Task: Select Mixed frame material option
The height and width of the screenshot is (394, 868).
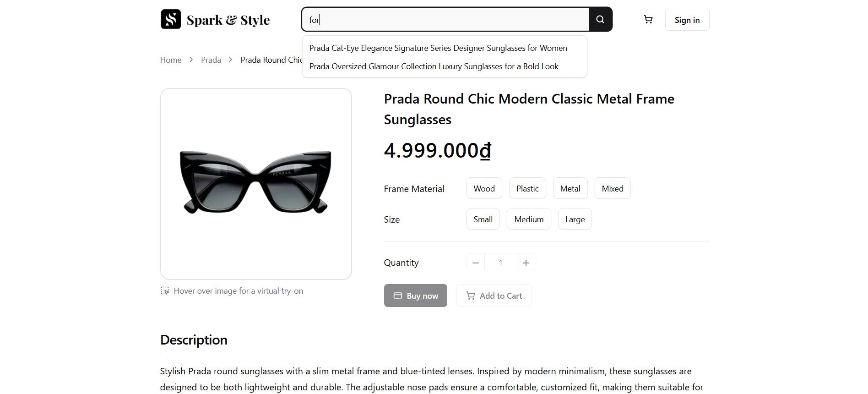Action: click(612, 188)
